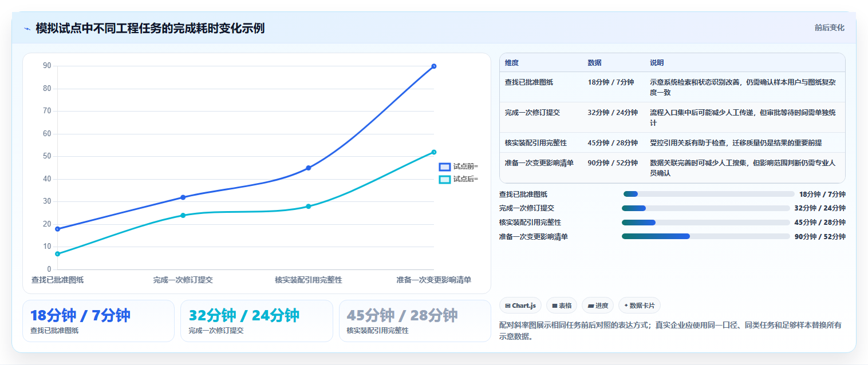Click the 前后变化 label in header
The width and height of the screenshot is (868, 365).
click(x=829, y=27)
